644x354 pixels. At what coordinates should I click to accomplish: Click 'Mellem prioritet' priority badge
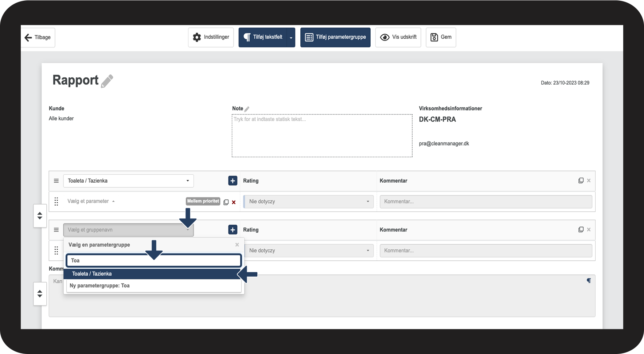point(203,201)
